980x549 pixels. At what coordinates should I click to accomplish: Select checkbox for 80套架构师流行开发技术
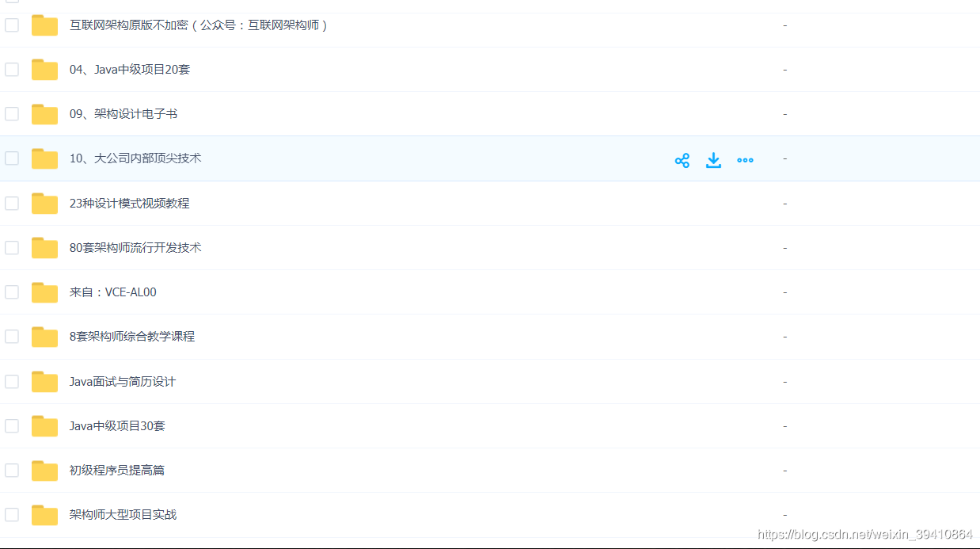tap(12, 248)
